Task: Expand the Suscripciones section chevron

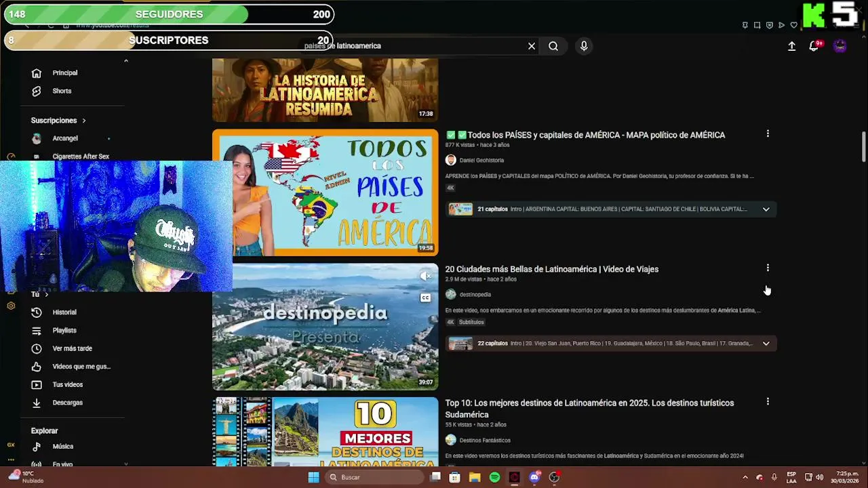Action: [x=84, y=121]
